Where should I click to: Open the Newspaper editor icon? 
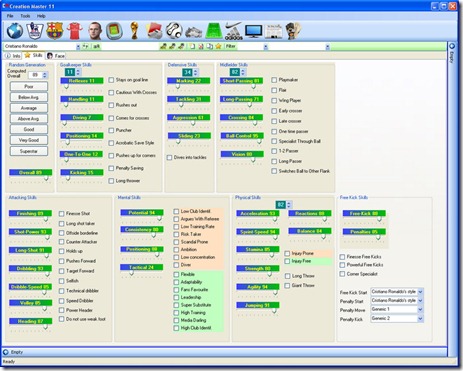(273, 31)
